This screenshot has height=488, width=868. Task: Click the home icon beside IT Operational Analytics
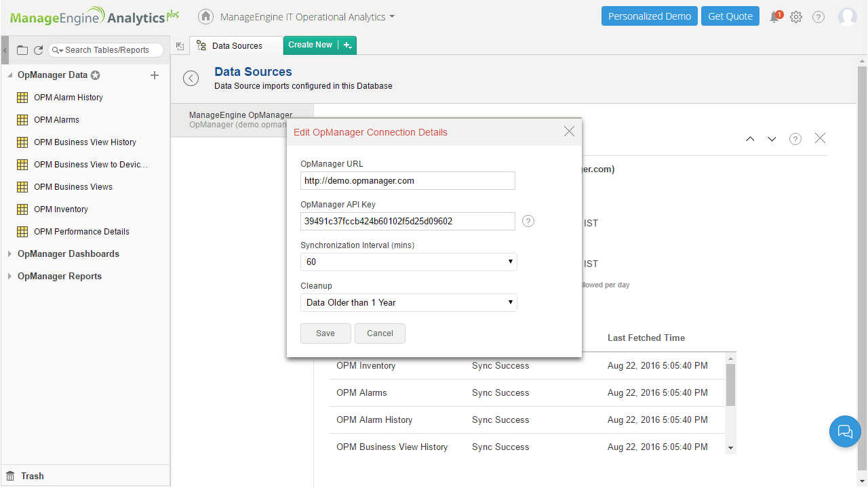[x=205, y=16]
